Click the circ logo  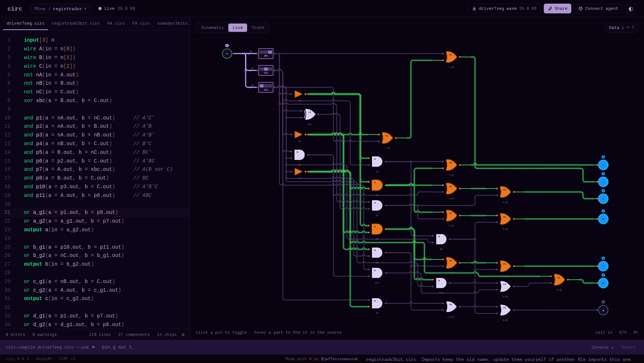click(x=15, y=9)
